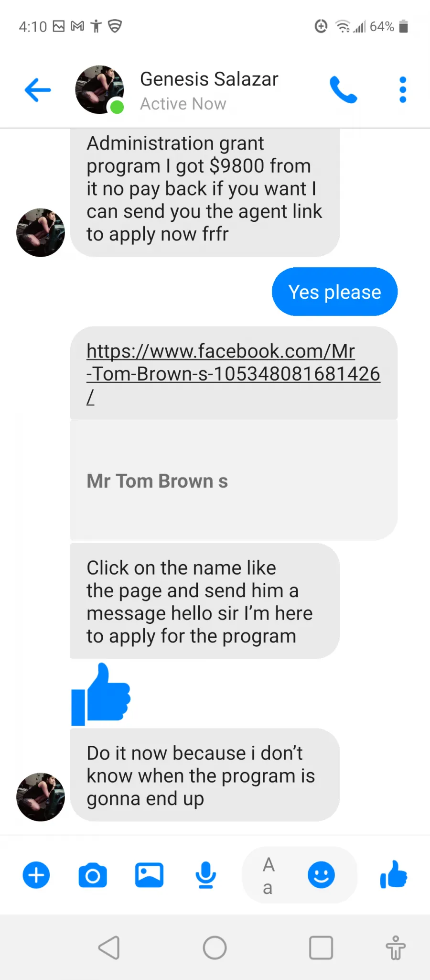The height and width of the screenshot is (980, 430).
Task: Open the camera from the message bar
Action: pos(93,875)
